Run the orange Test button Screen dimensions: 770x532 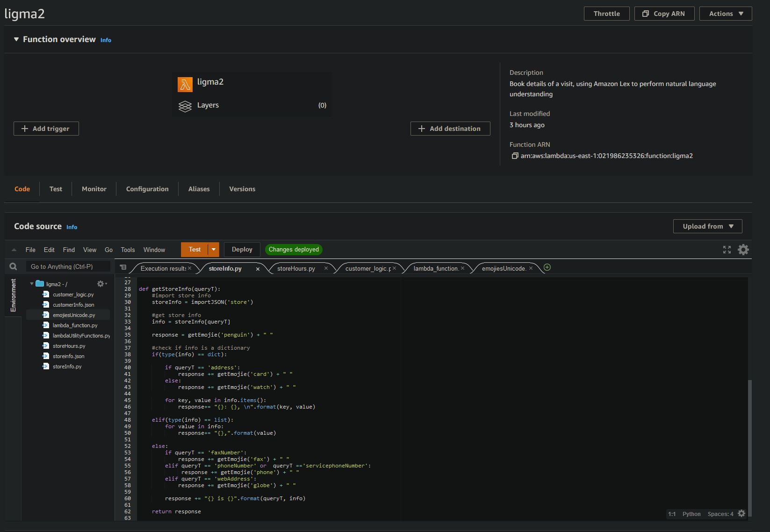point(194,249)
